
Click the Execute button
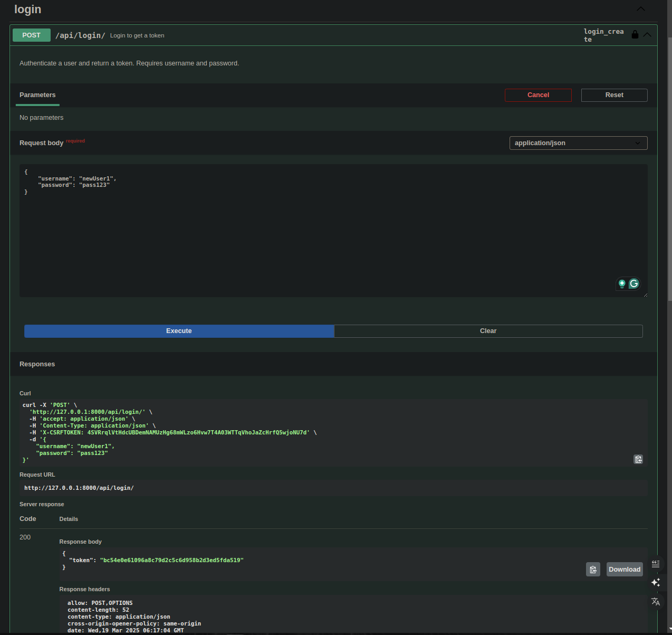tap(179, 331)
